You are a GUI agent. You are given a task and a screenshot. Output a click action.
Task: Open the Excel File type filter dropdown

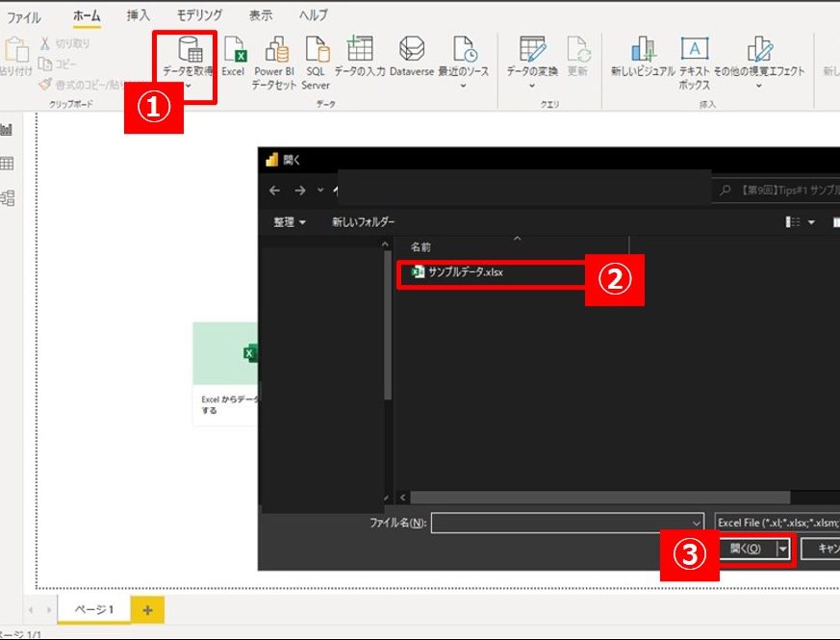point(776,523)
